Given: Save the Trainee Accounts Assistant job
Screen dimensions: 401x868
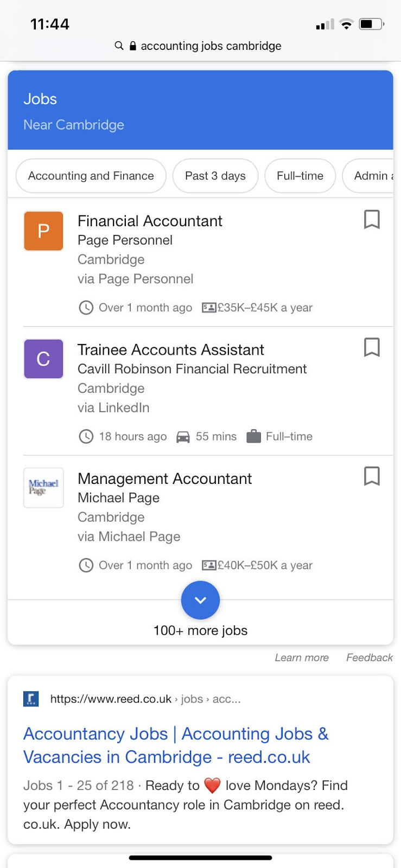Looking at the screenshot, I should pos(372,347).
